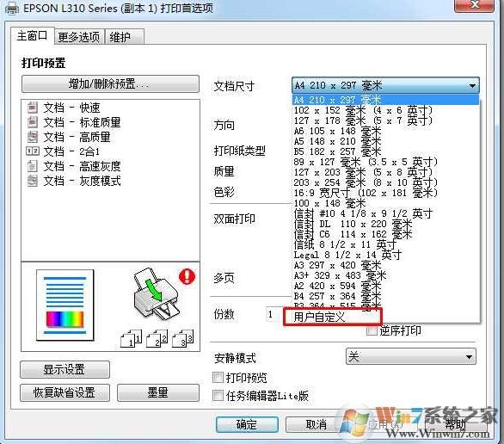Click the icon beside 文档 - 快速 preset
Image resolution: width=504 pixels, height=444 pixels.
(32, 108)
